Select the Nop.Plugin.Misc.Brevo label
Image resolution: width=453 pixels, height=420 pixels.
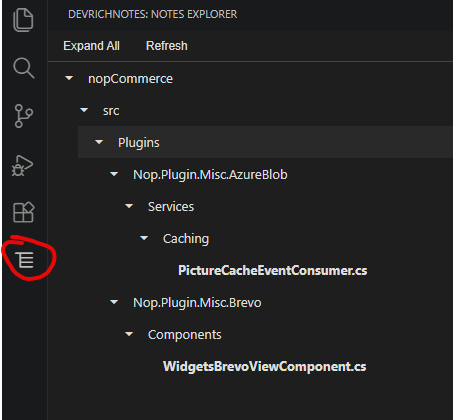pos(197,303)
